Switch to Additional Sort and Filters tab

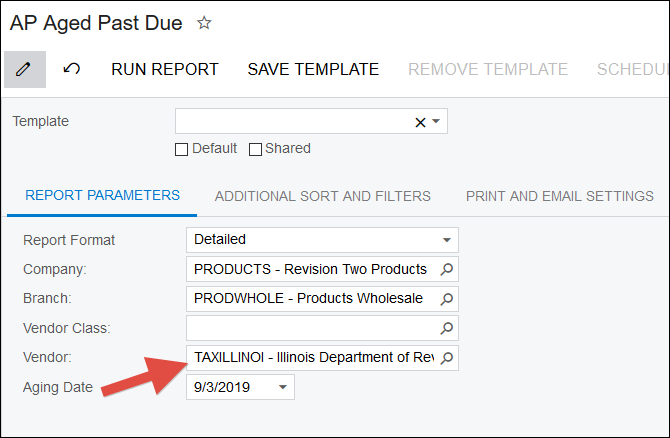pyautogui.click(x=322, y=196)
